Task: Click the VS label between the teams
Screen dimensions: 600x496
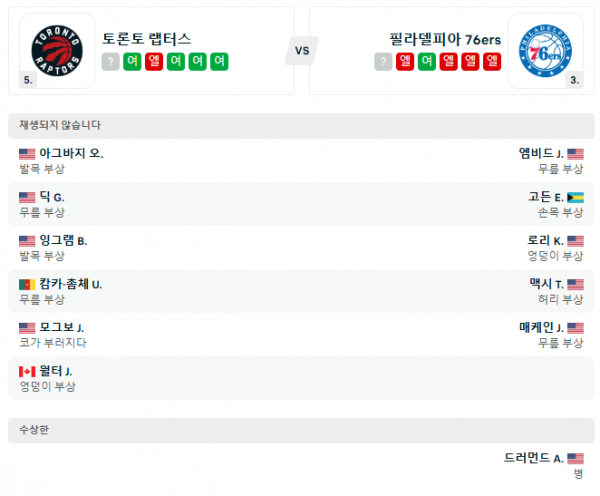Action: [x=301, y=50]
